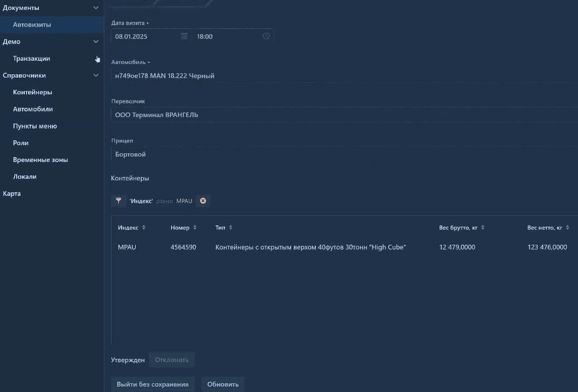
Task: Open the Перевозчик field ООО Терминал ВРАНГЕЛЬ
Action: (345, 114)
